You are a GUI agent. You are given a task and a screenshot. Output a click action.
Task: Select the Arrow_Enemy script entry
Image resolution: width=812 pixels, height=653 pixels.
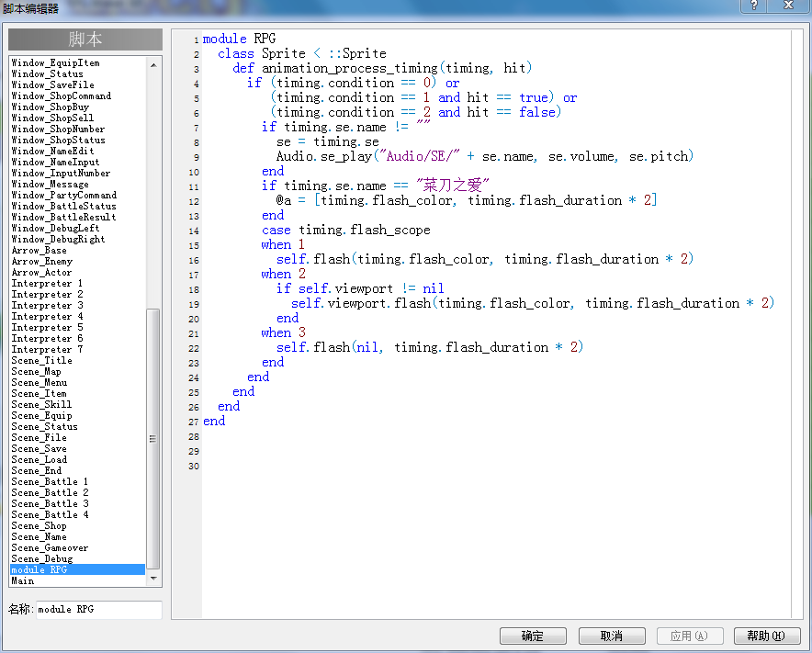42,262
